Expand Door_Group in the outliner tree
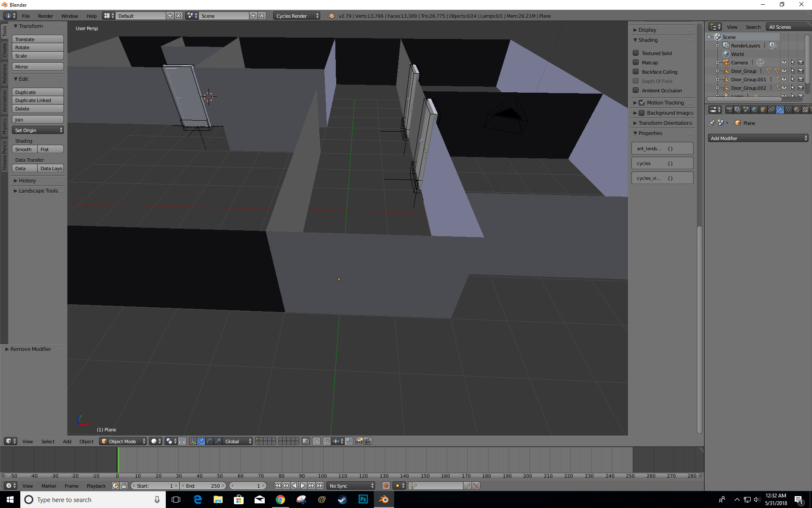812x508 pixels. pyautogui.click(x=717, y=71)
